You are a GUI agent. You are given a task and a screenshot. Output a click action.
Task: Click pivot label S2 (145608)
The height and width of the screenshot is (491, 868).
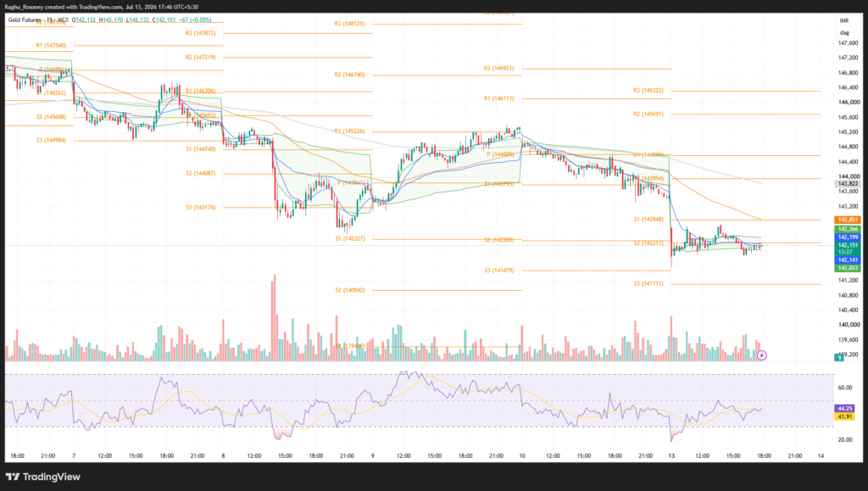pos(51,117)
